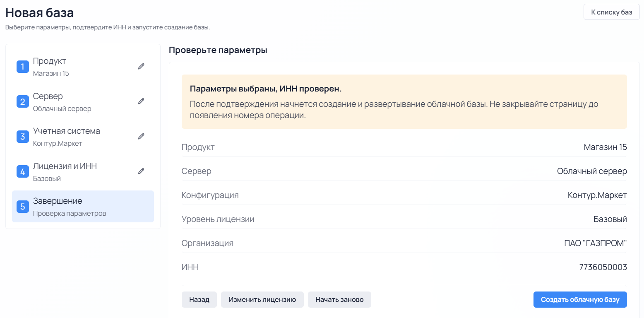The width and height of the screenshot is (644, 318).
Task: Select step number 1 badge for Продукт
Action: (x=22, y=66)
